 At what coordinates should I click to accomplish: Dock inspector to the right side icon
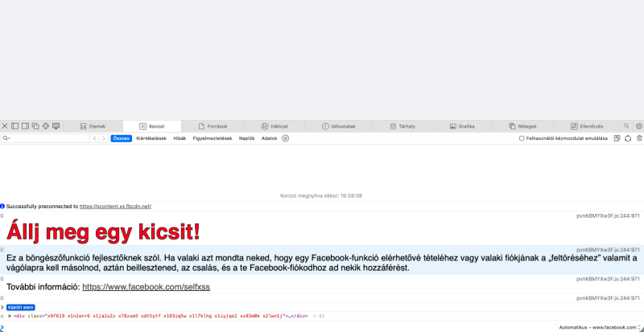pyautogui.click(x=25, y=126)
